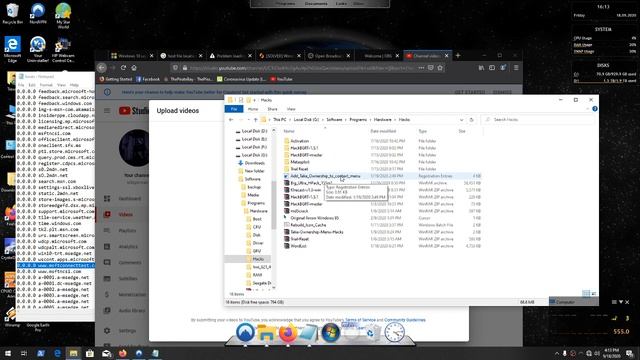
Task: Refresh the Explorer address bar
Action: [471, 120]
